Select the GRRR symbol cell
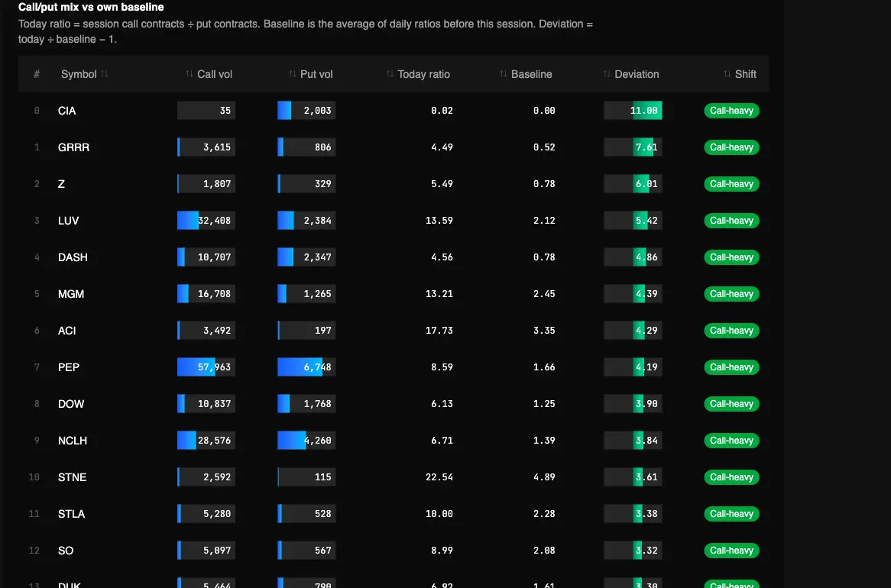 [74, 147]
